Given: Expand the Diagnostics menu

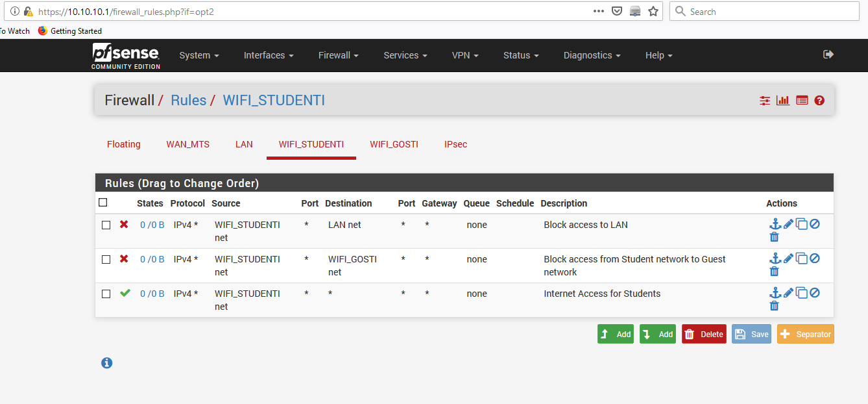Looking at the screenshot, I should (x=592, y=55).
